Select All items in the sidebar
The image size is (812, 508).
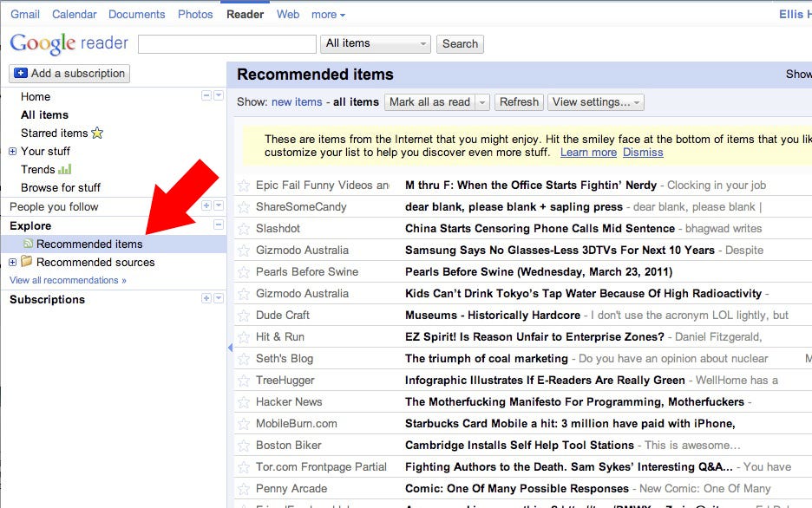[x=44, y=114]
